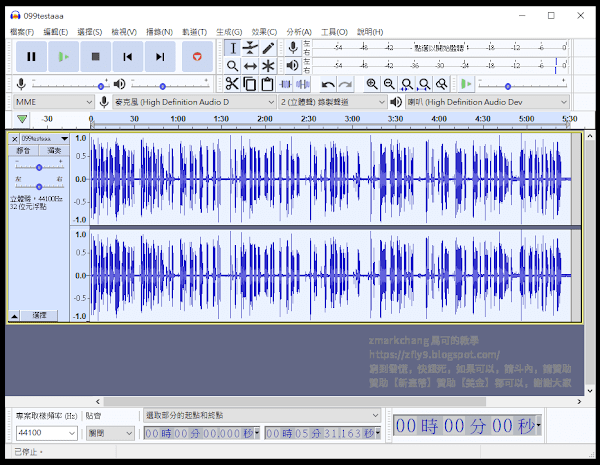Zoom out on the waveform
The width and height of the screenshot is (600, 465).
click(389, 83)
